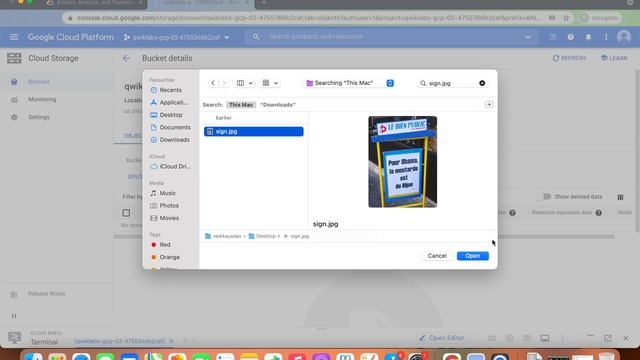Select sign.jpg in the results list
The height and width of the screenshot is (360, 640).
pyautogui.click(x=253, y=131)
